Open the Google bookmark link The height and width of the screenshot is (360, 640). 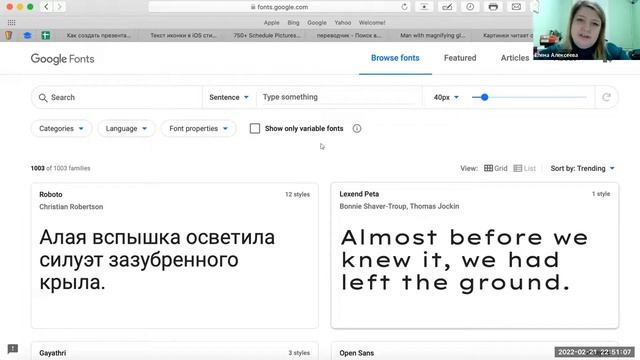[x=317, y=22]
